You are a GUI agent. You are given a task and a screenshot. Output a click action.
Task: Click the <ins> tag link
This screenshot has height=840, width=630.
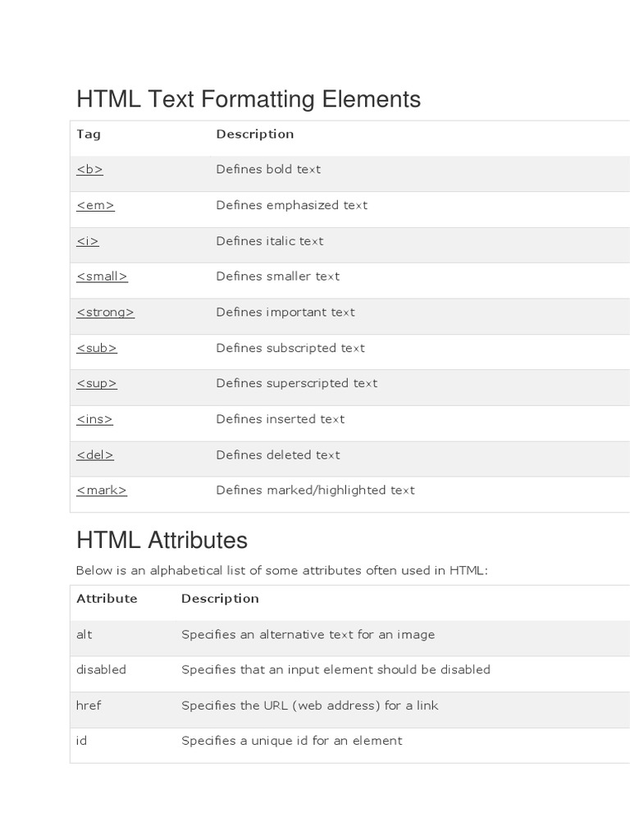tap(94, 419)
